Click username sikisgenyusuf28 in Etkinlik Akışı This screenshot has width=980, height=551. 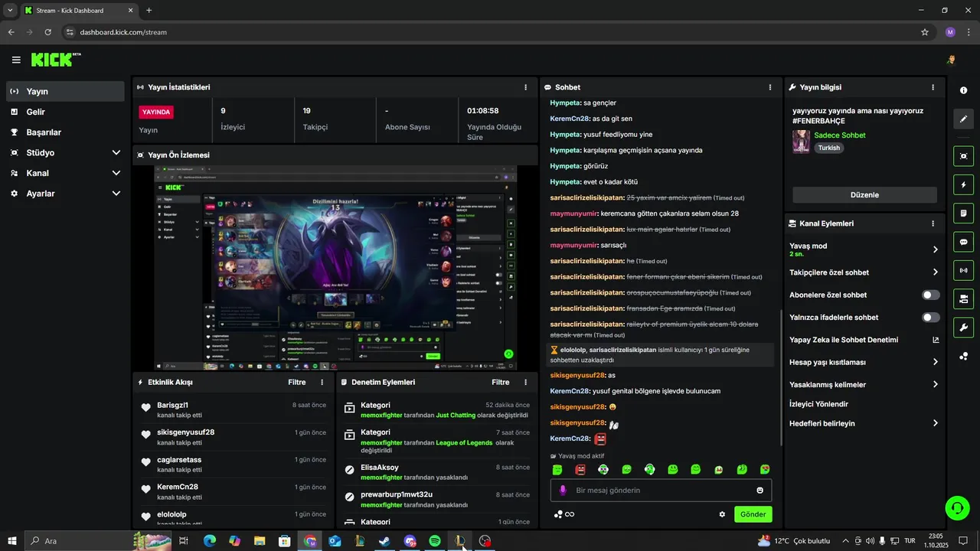click(185, 432)
